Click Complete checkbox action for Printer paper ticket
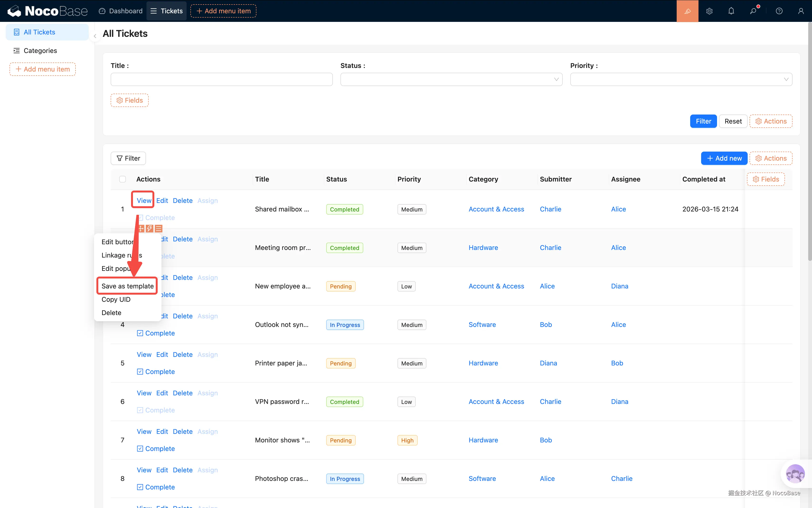This screenshot has height=508, width=812. tap(156, 372)
